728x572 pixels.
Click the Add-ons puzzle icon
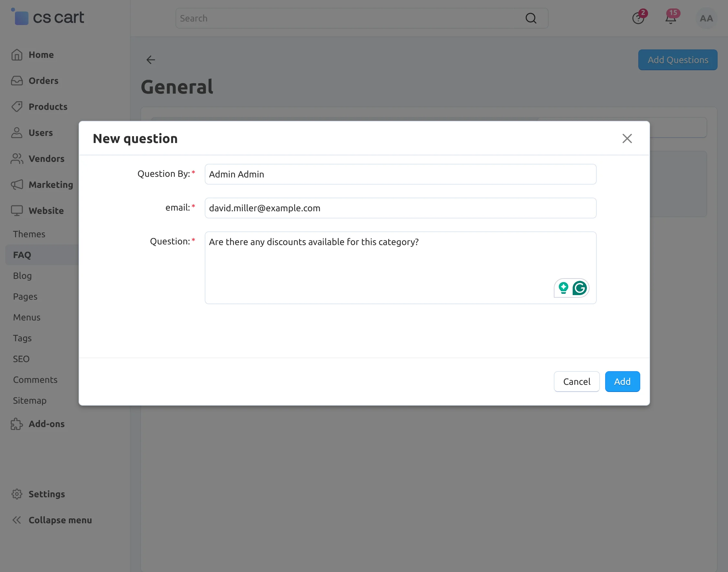click(17, 424)
